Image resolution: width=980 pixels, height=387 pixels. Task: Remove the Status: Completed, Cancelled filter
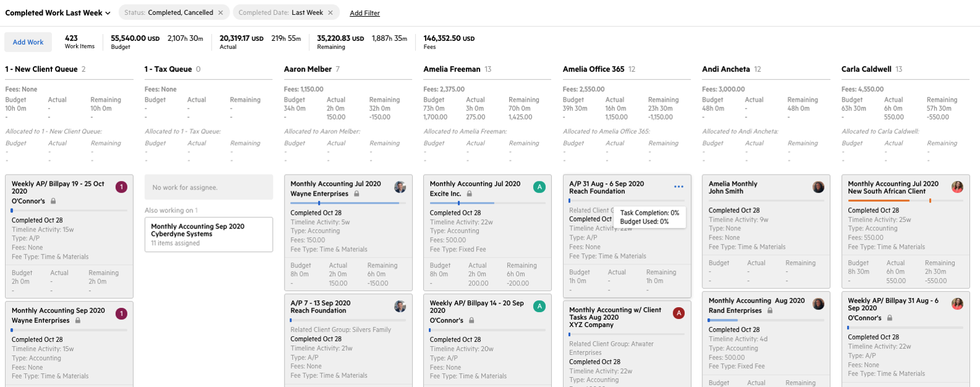point(220,12)
